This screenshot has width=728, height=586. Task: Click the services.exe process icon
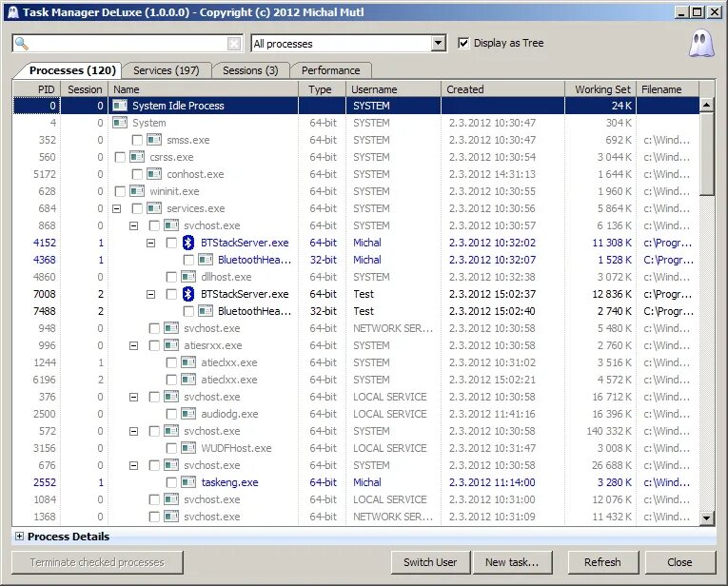154,208
